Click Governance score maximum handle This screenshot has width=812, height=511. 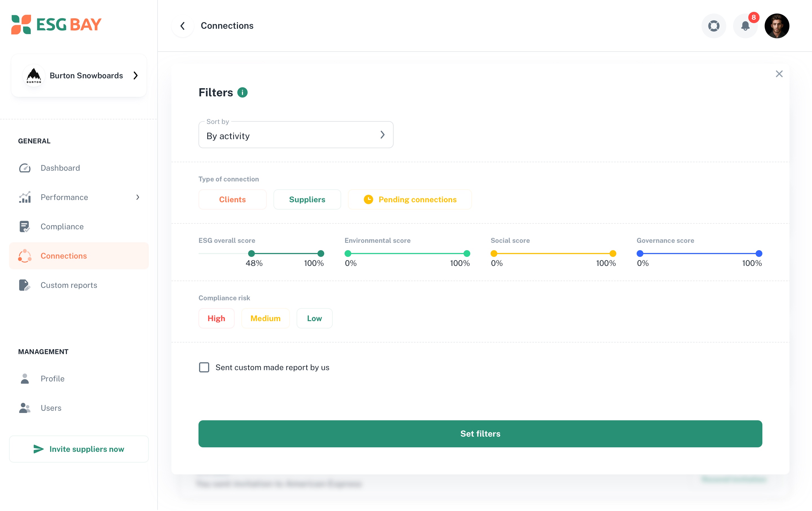(759, 254)
